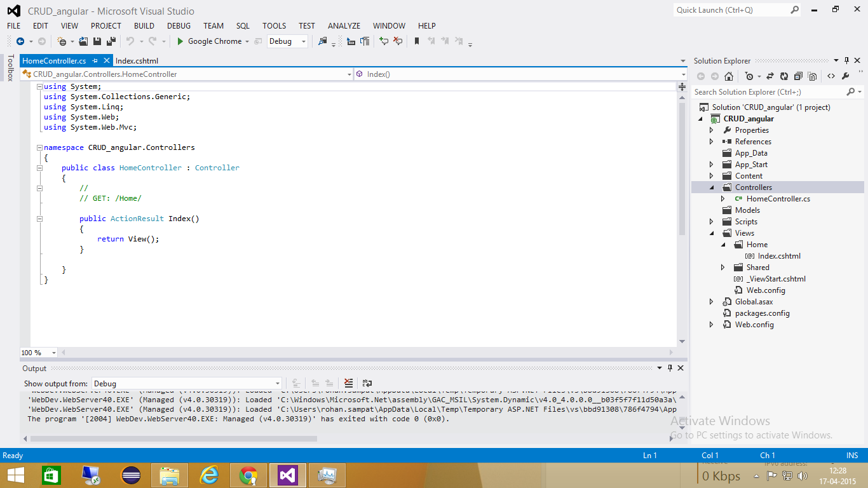Viewport: 868px width, 488px height.
Task: Open the browser selection dropdown next to Google Chrome
Action: (x=247, y=41)
